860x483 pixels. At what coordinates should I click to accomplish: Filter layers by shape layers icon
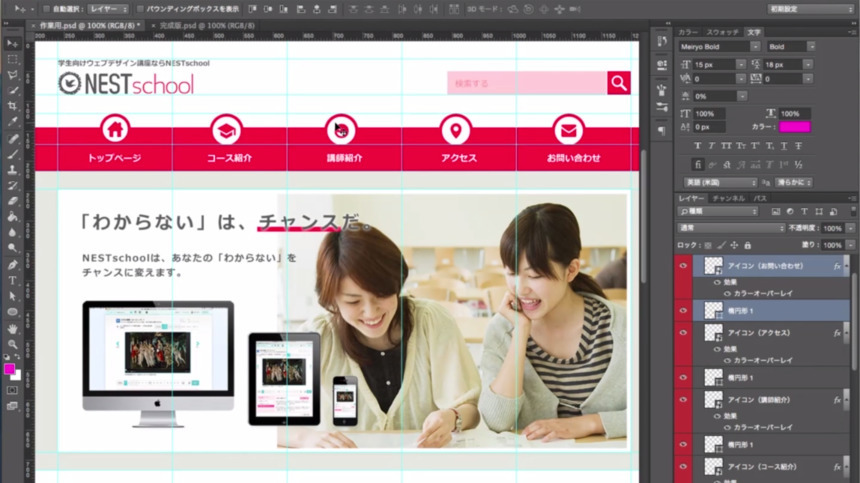coord(819,212)
